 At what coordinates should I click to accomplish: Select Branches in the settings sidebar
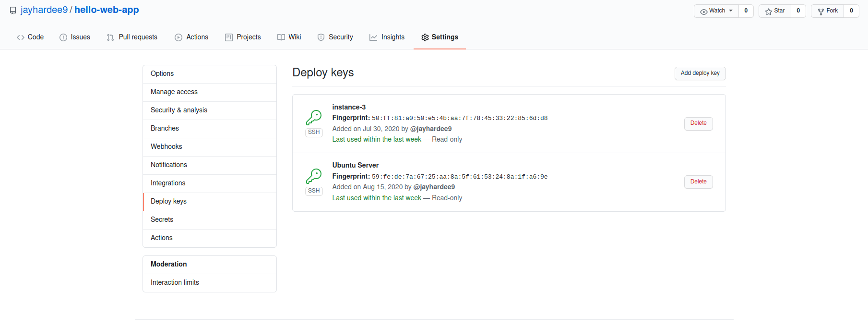pos(210,129)
